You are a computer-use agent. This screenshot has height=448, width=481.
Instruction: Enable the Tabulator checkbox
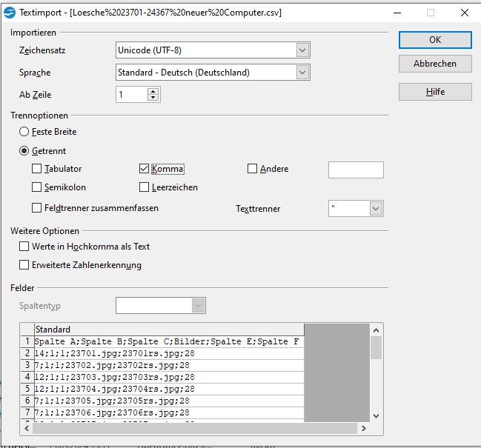coord(37,169)
